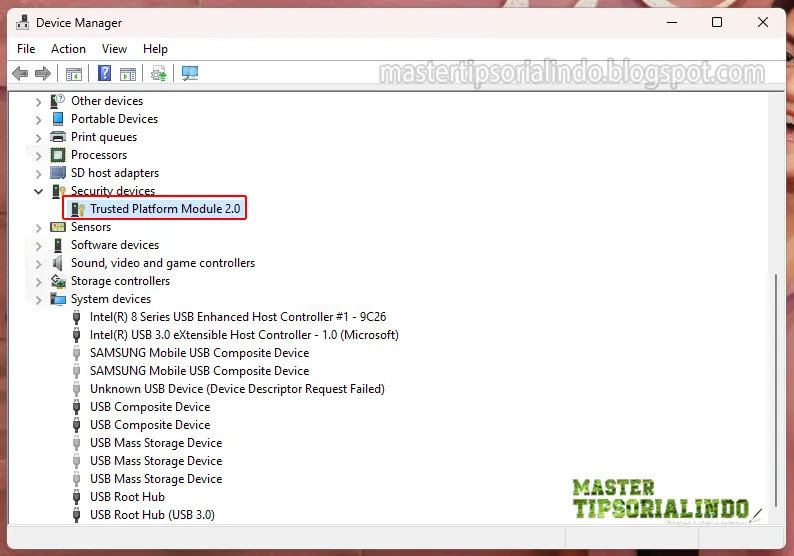
Task: Expand the Portable Devices node
Action: [x=38, y=120]
